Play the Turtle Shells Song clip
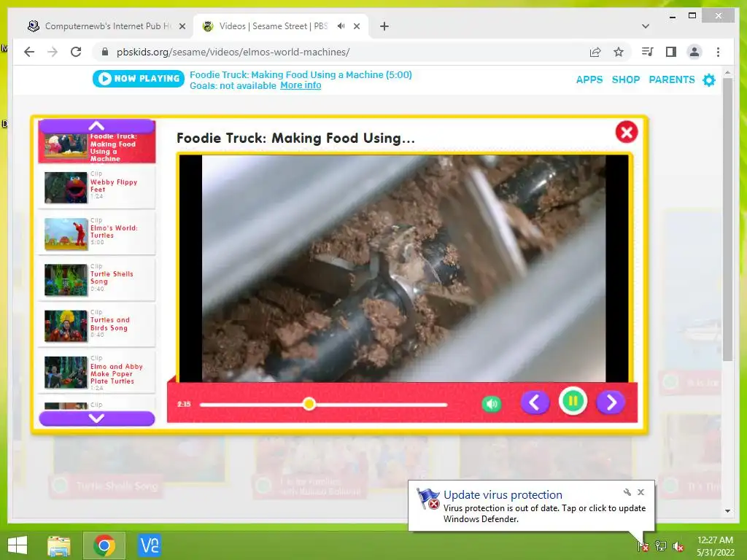Image resolution: width=747 pixels, height=560 pixels. (x=97, y=279)
